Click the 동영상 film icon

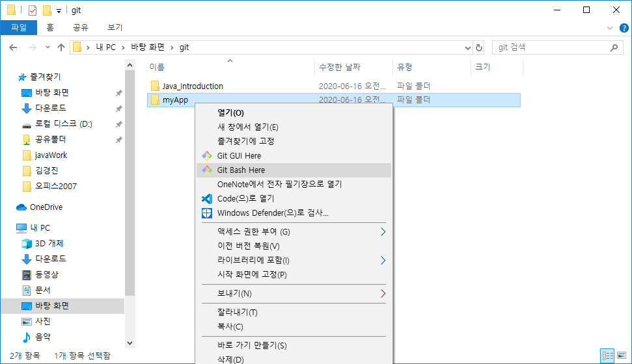pos(27,274)
